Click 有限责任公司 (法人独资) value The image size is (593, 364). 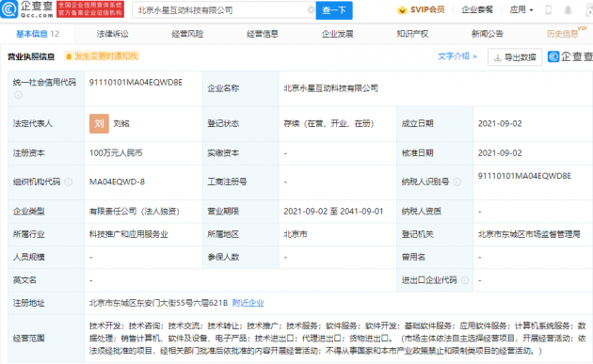(135, 212)
